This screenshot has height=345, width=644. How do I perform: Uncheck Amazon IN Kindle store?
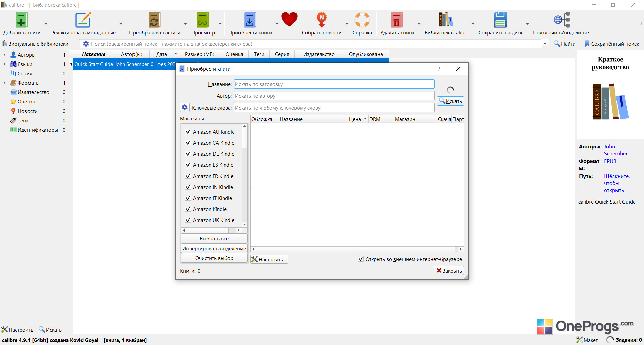click(x=188, y=187)
